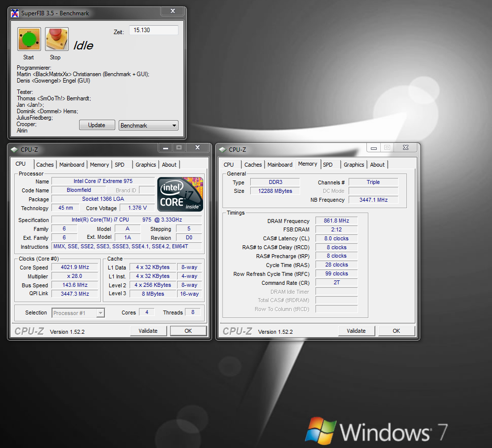The image size is (492, 448).
Task: Close the right CPU-Z Memory window
Action: (405, 148)
